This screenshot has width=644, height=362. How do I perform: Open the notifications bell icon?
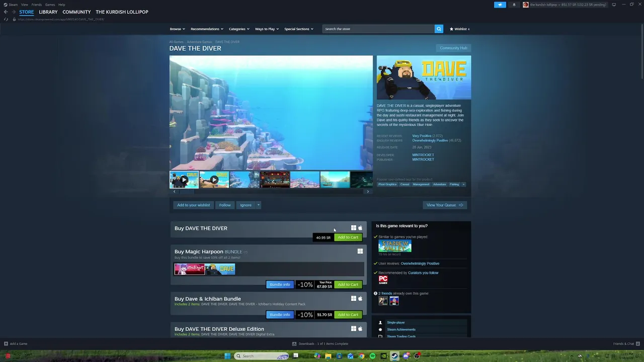[514, 5]
